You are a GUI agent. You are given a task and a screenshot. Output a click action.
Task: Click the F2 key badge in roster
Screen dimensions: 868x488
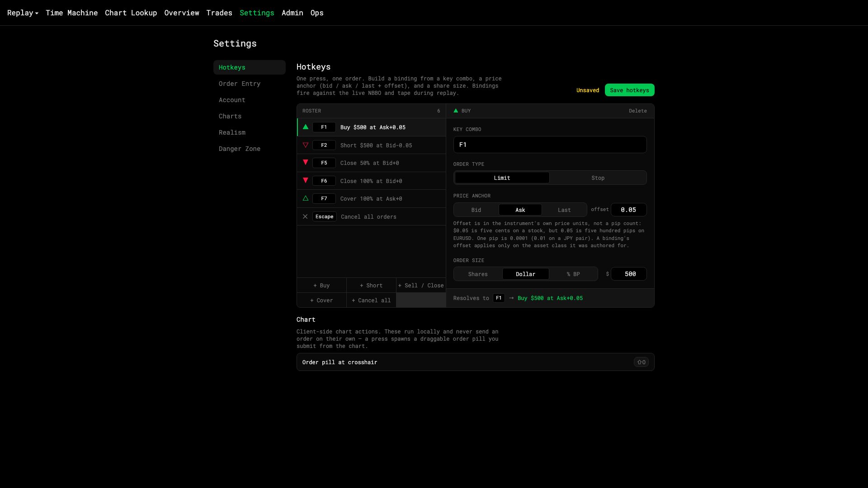[324, 145]
